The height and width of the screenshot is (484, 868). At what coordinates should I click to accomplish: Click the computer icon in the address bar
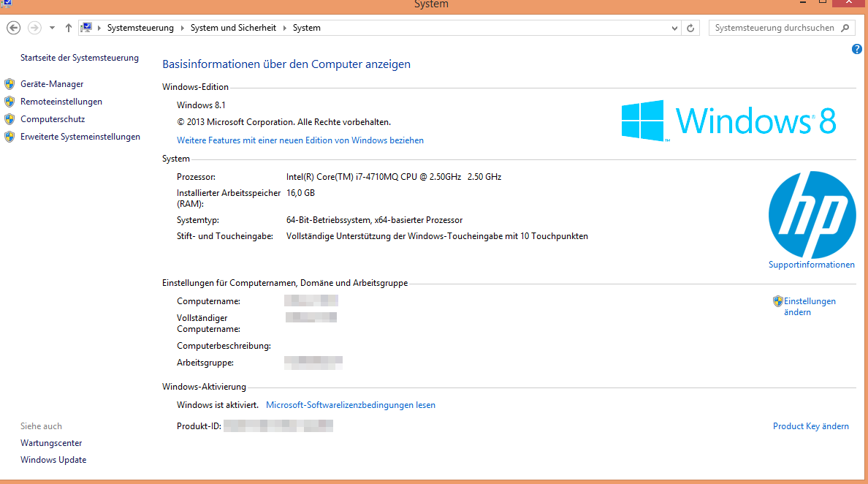pos(86,28)
